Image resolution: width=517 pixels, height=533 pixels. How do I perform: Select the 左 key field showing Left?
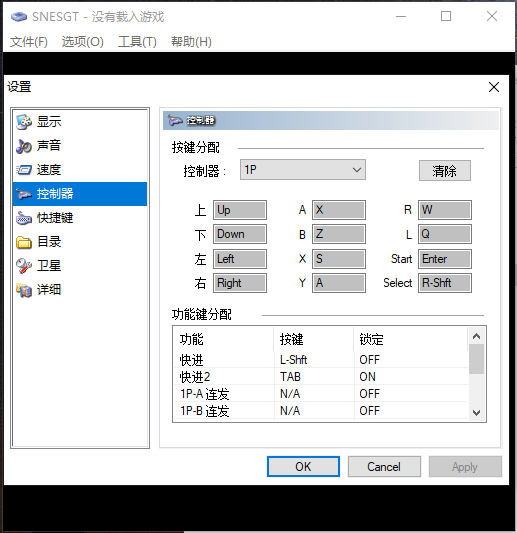click(x=240, y=259)
